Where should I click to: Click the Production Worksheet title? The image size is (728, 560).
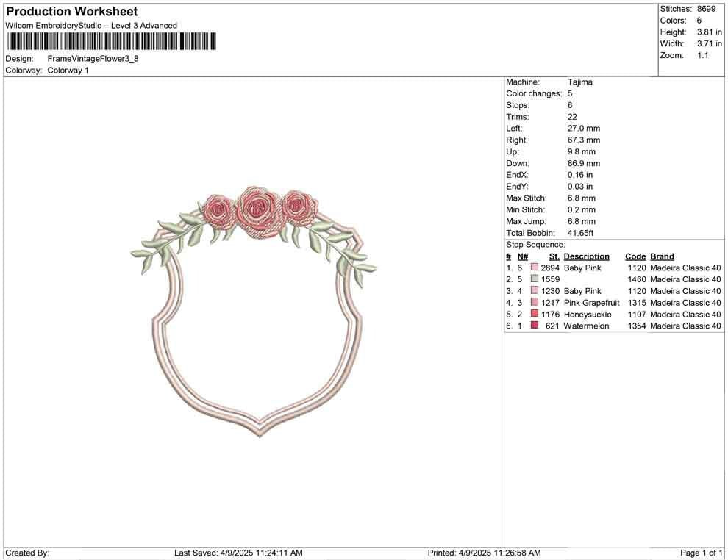pyautogui.click(x=71, y=11)
